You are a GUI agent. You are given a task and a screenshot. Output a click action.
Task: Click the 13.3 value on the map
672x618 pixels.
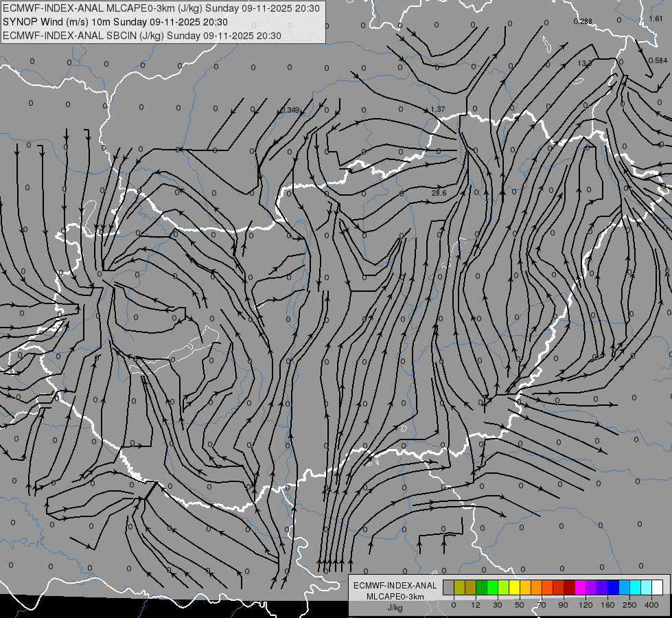(x=585, y=63)
